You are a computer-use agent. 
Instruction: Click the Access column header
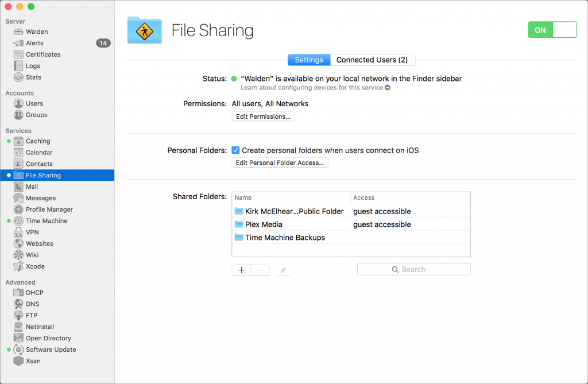pos(410,197)
